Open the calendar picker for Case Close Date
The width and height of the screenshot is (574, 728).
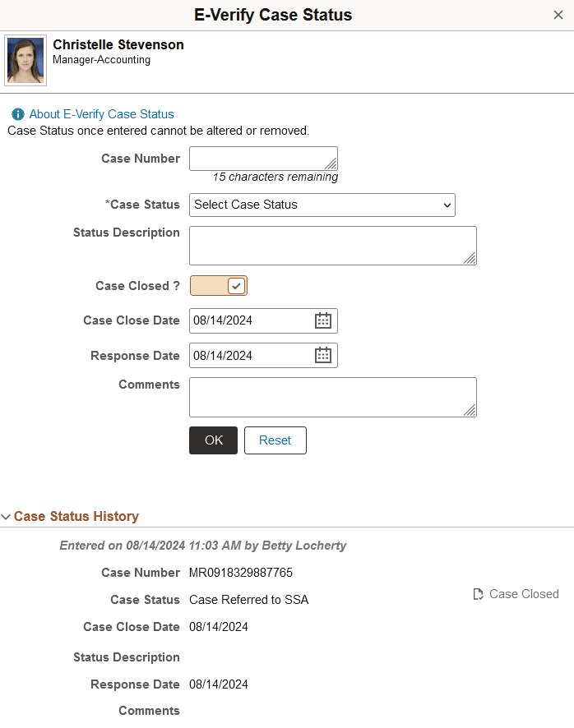point(325,320)
